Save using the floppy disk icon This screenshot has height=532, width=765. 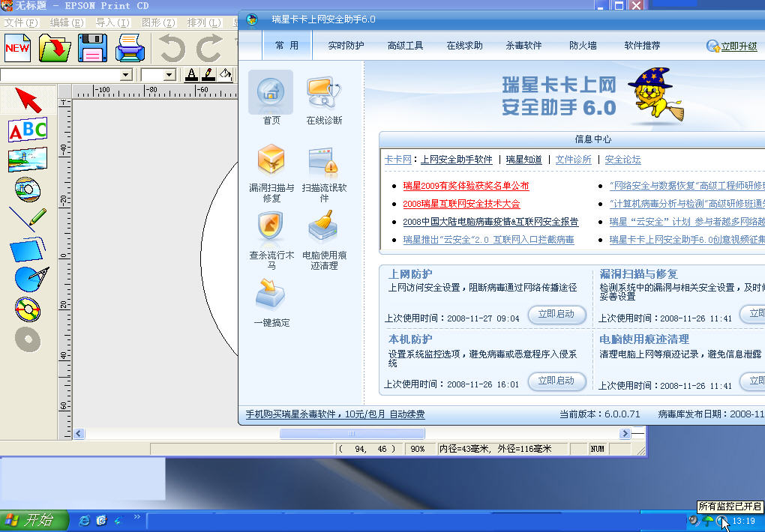point(92,47)
